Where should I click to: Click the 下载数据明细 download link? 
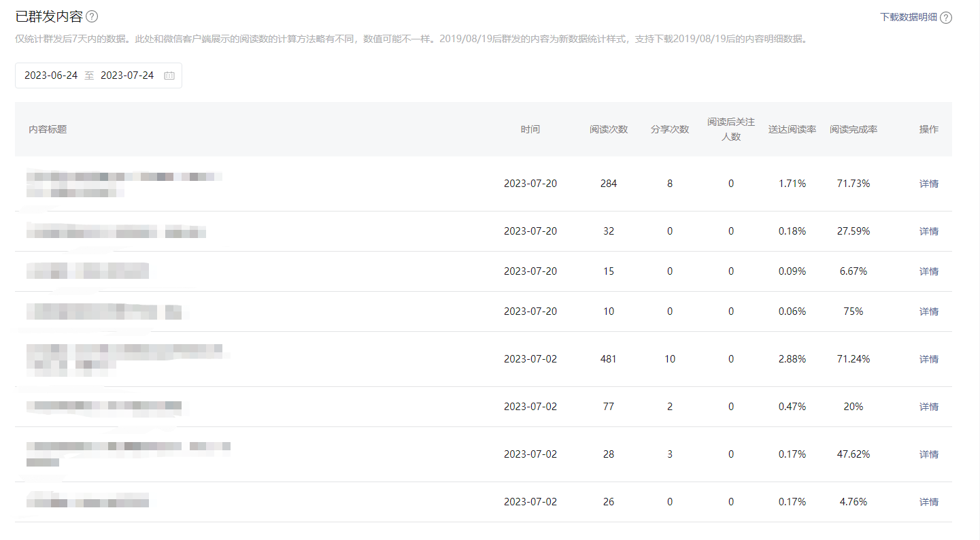click(x=909, y=18)
